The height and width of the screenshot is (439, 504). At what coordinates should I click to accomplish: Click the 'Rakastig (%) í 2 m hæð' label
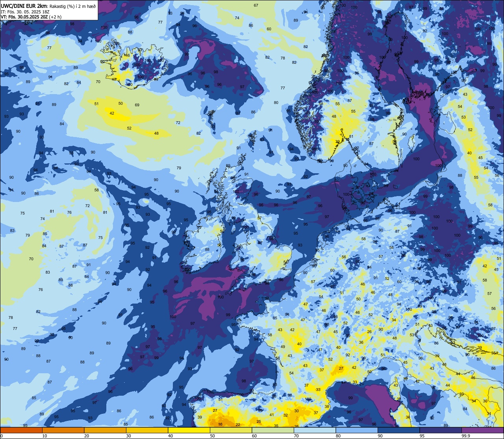click(72, 6)
